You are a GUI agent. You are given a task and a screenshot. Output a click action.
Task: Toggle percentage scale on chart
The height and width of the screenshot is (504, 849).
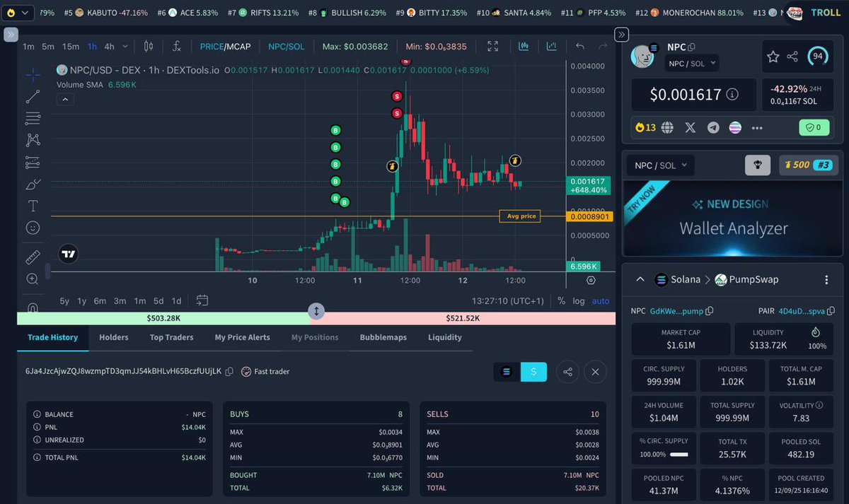[x=561, y=301]
